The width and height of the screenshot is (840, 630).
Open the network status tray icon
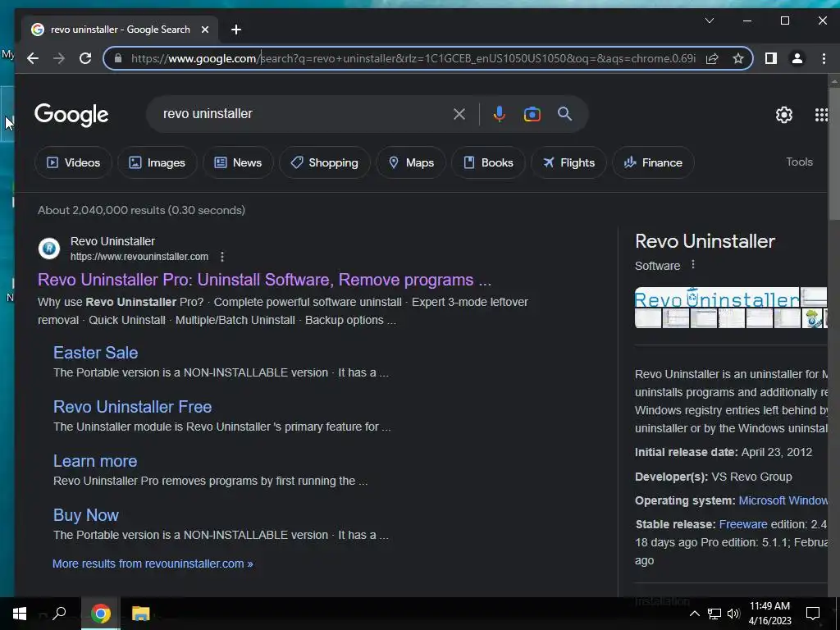[x=714, y=614]
